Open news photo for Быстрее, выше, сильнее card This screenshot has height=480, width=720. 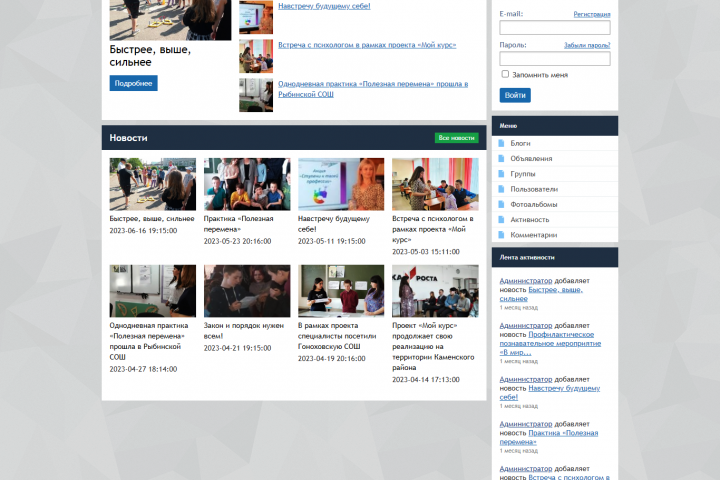pos(152,184)
